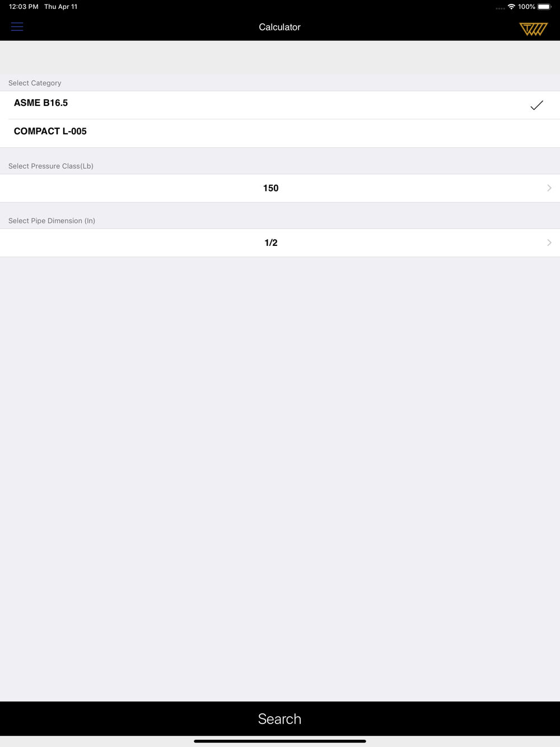Tap the Select Pressure Class(Lb) label

click(x=51, y=166)
